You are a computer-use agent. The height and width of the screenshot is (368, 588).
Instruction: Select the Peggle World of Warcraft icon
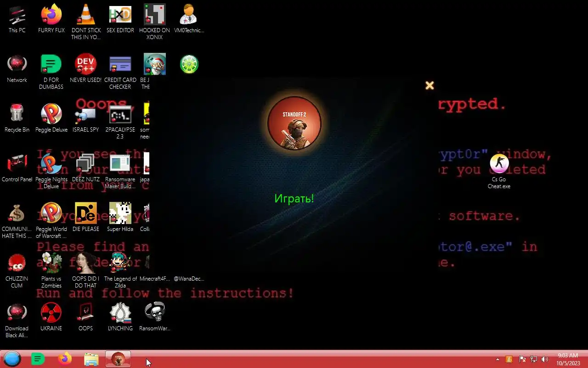pyautogui.click(x=51, y=220)
